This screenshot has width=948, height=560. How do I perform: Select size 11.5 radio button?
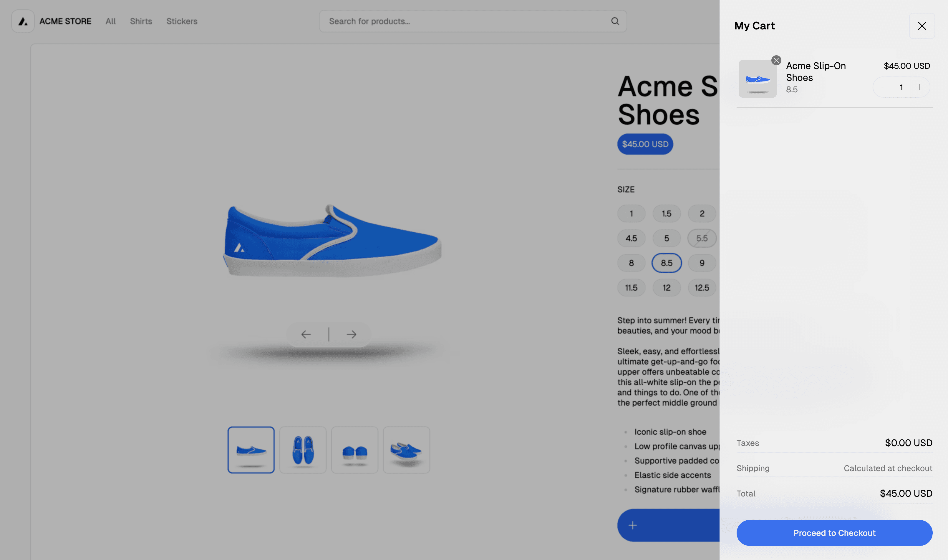[631, 287]
